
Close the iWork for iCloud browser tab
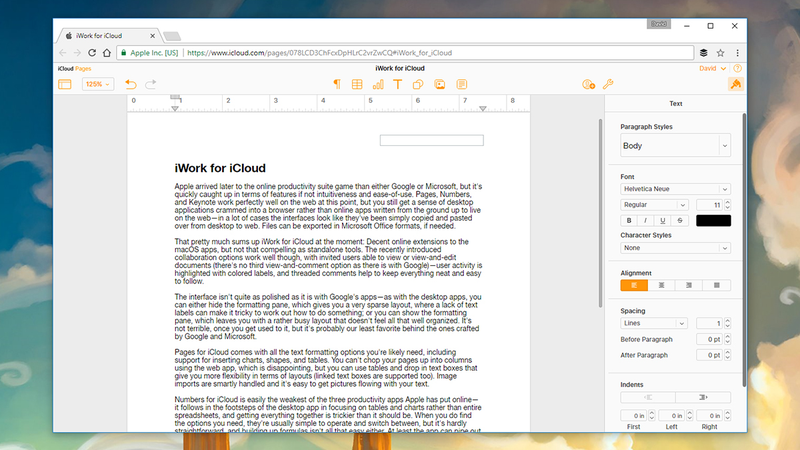tap(152, 36)
